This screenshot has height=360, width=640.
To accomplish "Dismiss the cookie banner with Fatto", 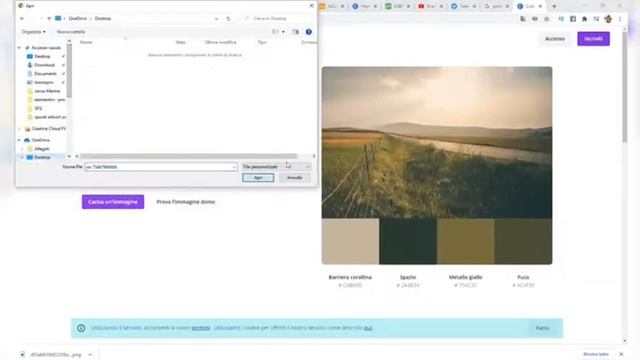I will click(542, 328).
